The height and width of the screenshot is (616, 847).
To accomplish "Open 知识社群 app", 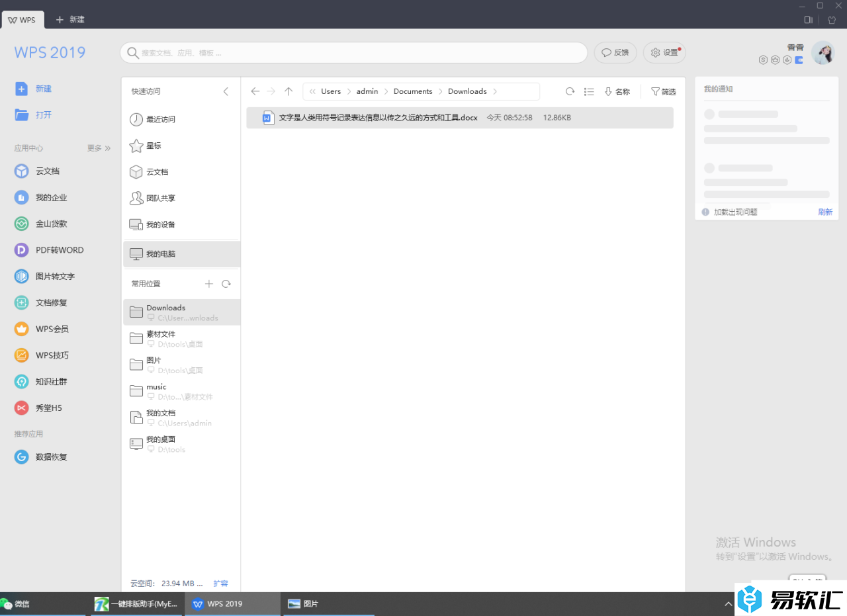I will [41, 381].
